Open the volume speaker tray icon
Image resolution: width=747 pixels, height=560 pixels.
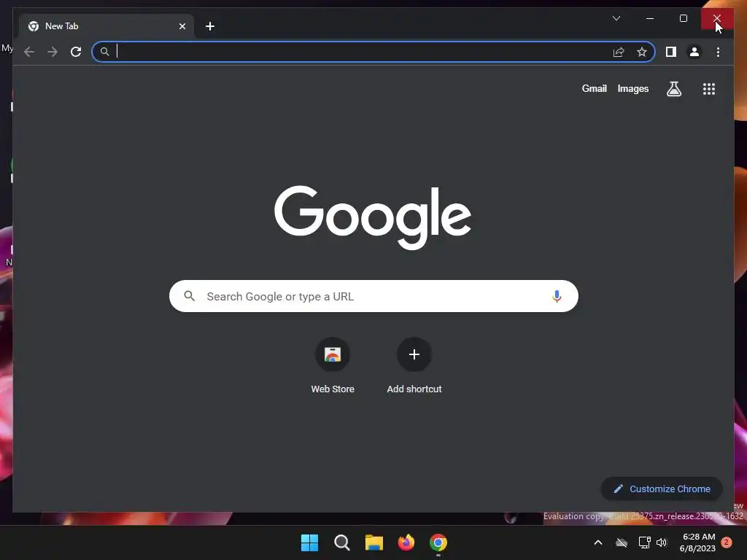[662, 542]
